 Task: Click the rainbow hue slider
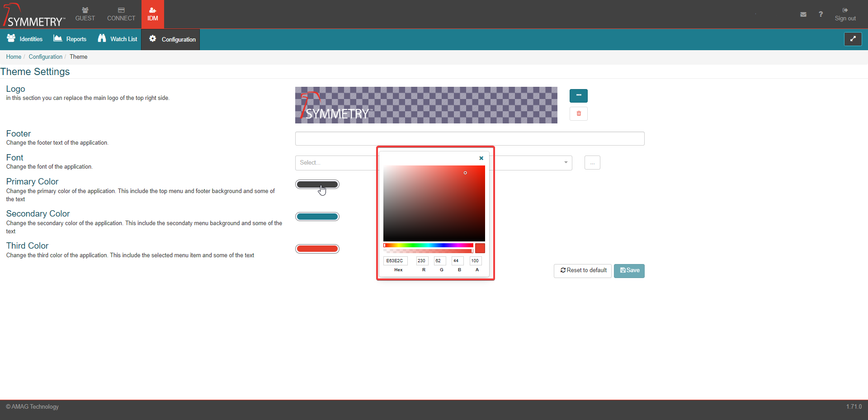click(428, 245)
